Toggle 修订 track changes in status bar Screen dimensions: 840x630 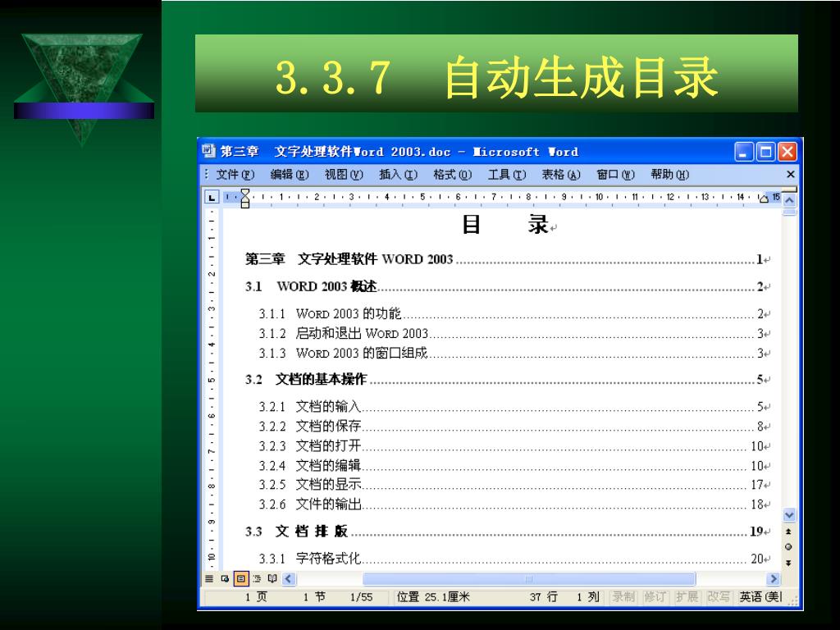655,597
